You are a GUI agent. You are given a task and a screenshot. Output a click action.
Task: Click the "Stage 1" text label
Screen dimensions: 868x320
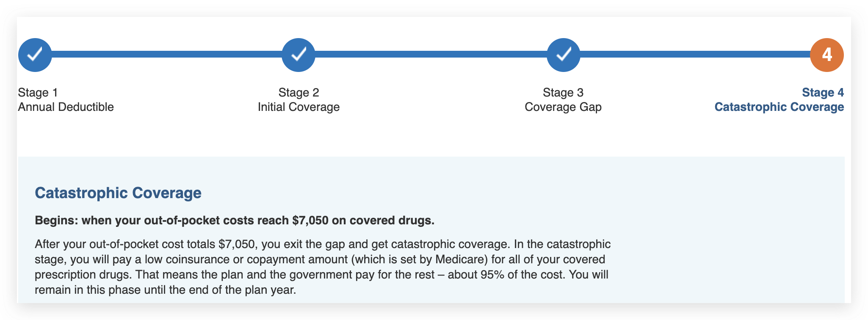38,92
